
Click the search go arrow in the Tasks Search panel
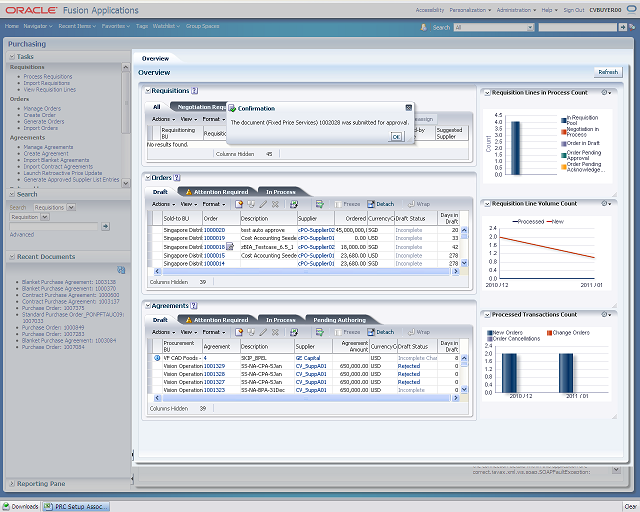[x=105, y=226]
